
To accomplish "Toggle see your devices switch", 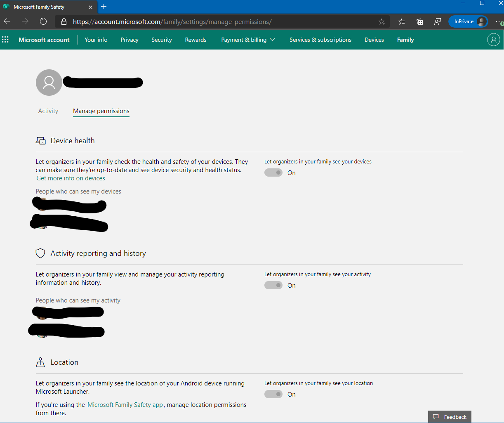I will tap(273, 173).
